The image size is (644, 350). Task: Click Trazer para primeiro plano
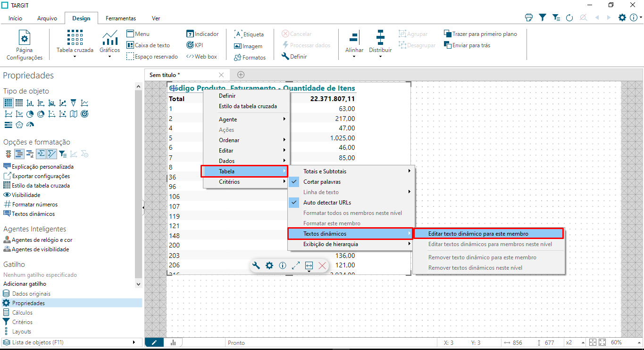[480, 34]
